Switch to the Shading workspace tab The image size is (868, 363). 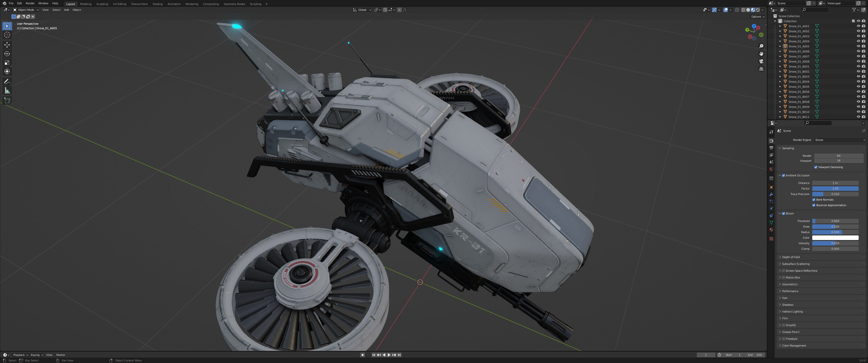pyautogui.click(x=157, y=4)
